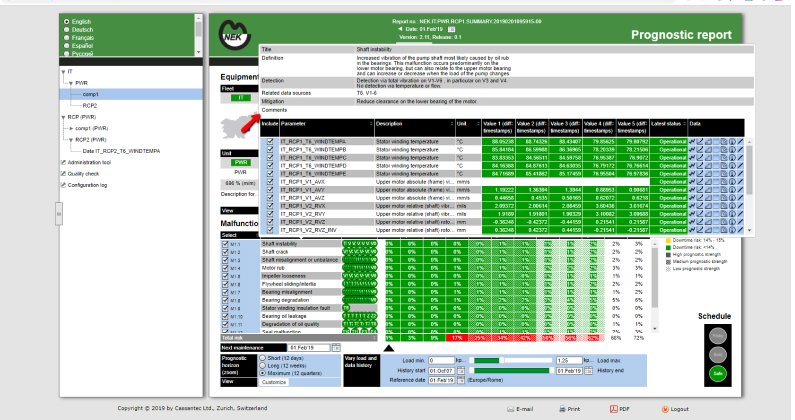Open trend chart icon for IT_RCP1_T6_WINDTEMPA row
Image resolution: width=795 pixels, height=420 pixels.
tap(692, 142)
